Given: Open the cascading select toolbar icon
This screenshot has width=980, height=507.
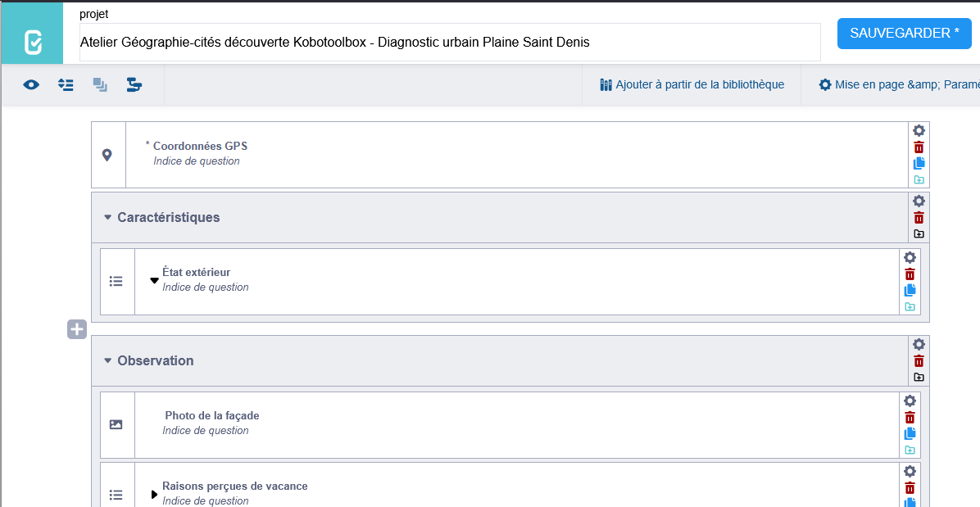Looking at the screenshot, I should (x=134, y=84).
